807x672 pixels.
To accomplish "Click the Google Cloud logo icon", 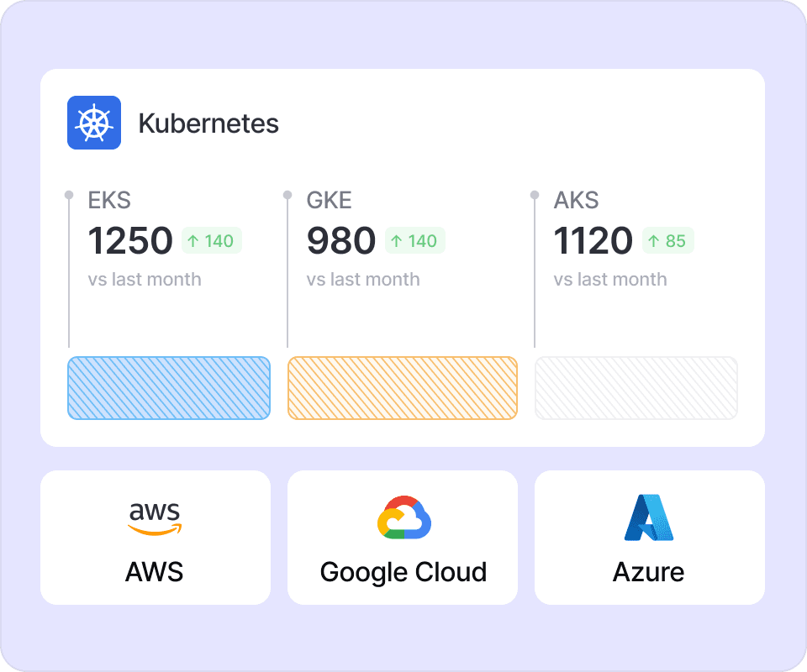I will 403,517.
